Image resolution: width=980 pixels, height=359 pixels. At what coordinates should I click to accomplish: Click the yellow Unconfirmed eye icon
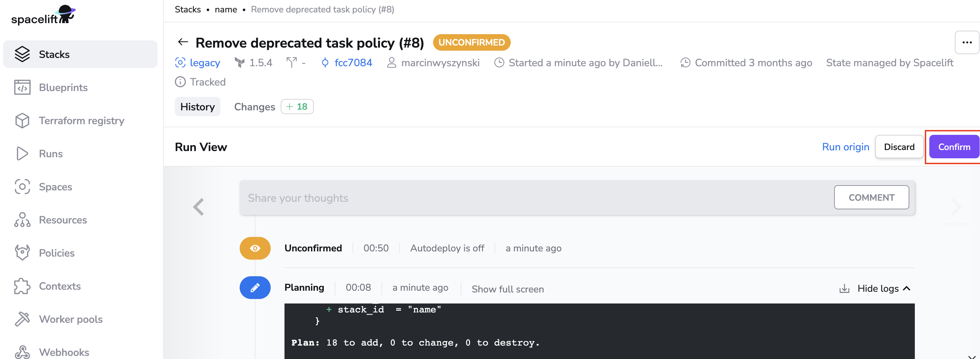[255, 248]
